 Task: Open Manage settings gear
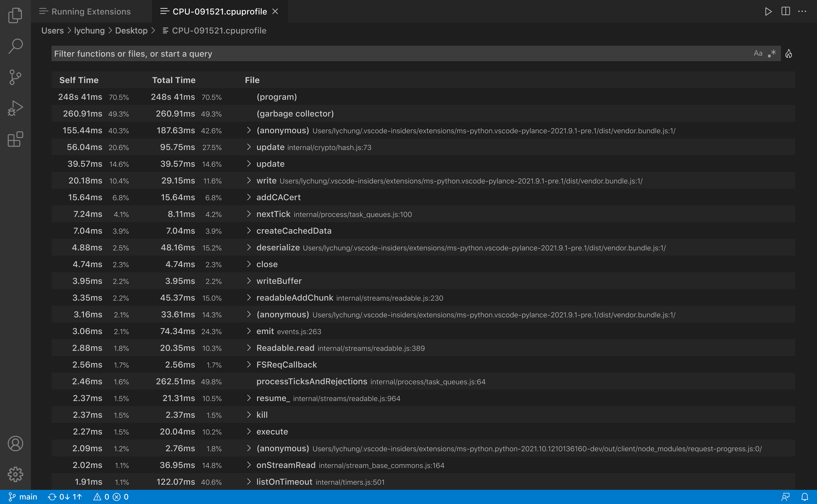[15, 474]
